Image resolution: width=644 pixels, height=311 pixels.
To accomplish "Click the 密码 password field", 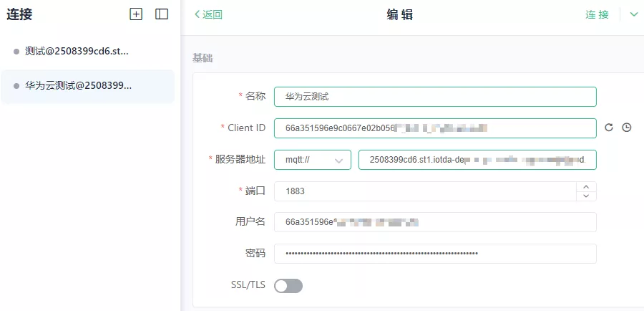I will click(x=434, y=254).
